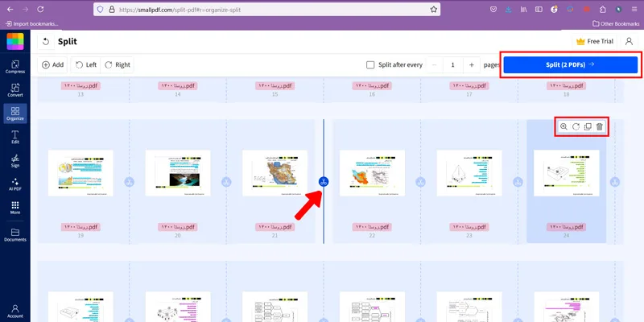Open the browser hamburger menu
This screenshot has width=644, height=322.
click(634, 9)
